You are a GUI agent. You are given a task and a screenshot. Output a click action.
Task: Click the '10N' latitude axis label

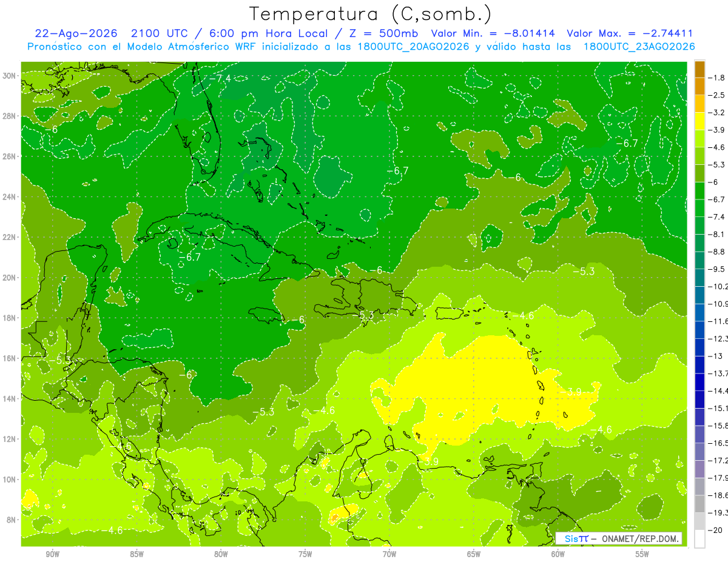pos(10,479)
